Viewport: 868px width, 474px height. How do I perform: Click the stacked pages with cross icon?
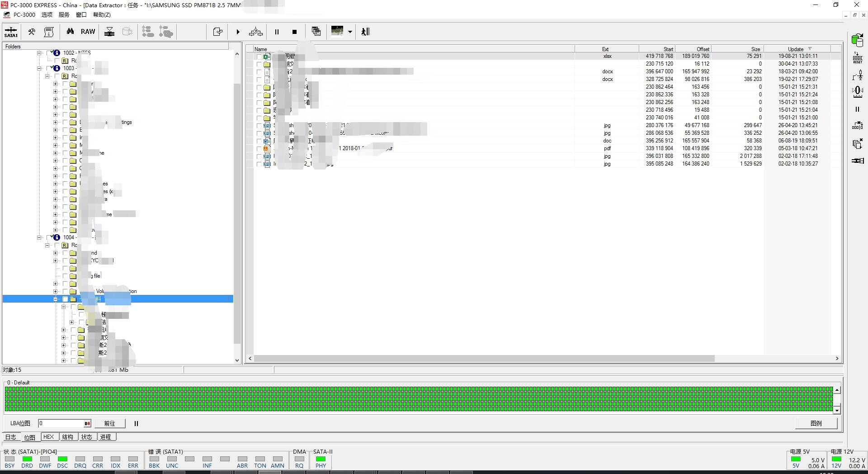click(x=857, y=144)
